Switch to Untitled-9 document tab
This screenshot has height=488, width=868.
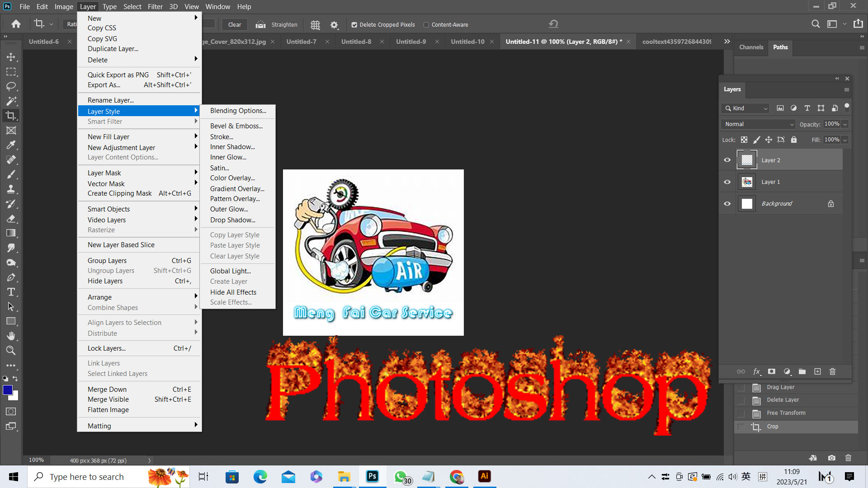point(411,42)
